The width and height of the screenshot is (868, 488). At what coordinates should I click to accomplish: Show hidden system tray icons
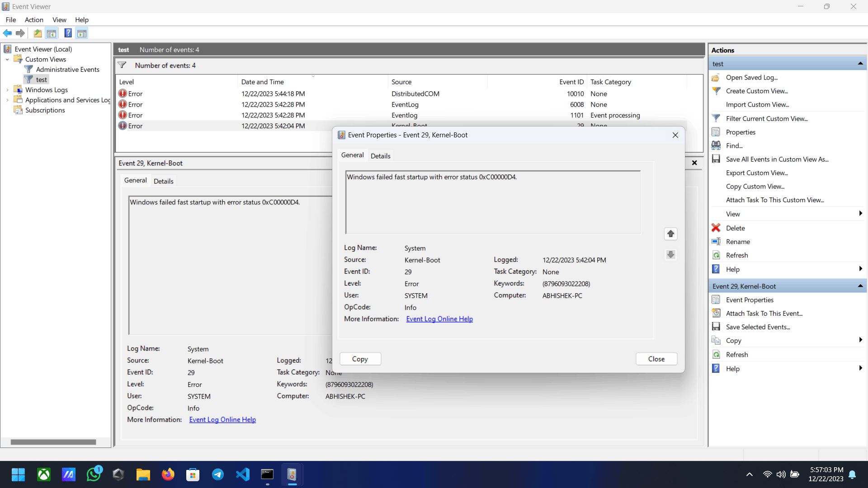pyautogui.click(x=750, y=474)
